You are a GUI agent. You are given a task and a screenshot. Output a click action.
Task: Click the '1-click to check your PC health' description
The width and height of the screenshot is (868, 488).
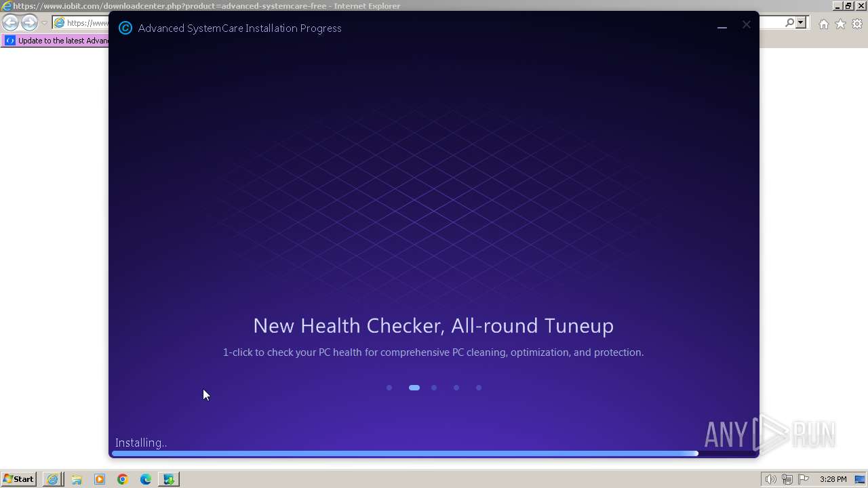[433, 352]
